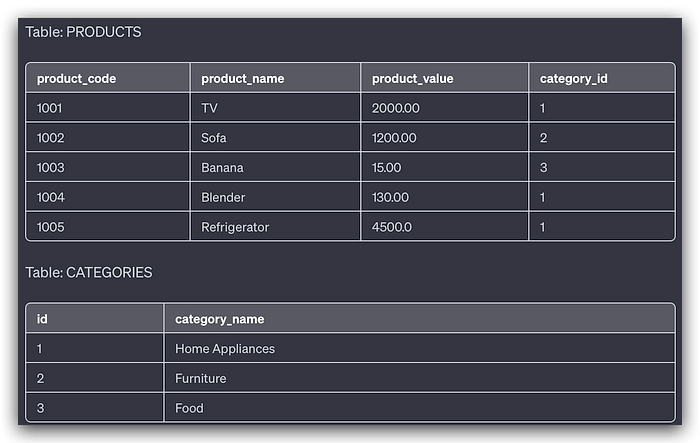Click the 1200.00 product value cell
This screenshot has height=443, width=700.
[x=394, y=138]
